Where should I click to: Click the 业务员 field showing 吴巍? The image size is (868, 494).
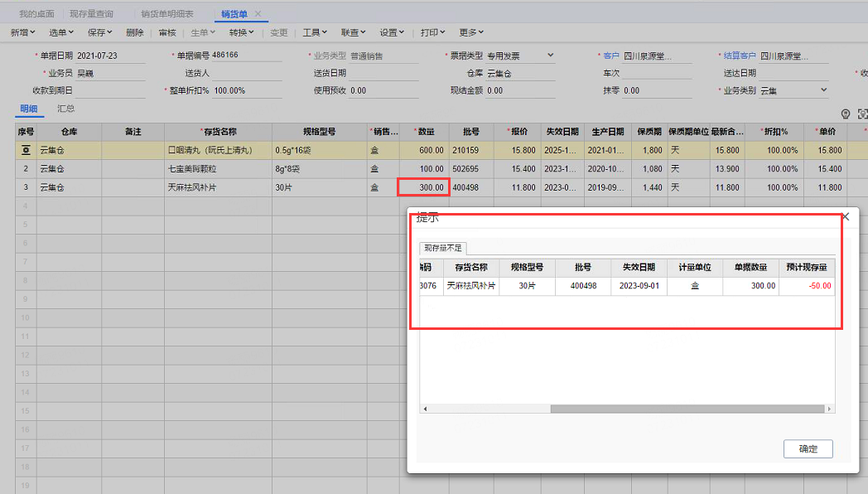[110, 73]
